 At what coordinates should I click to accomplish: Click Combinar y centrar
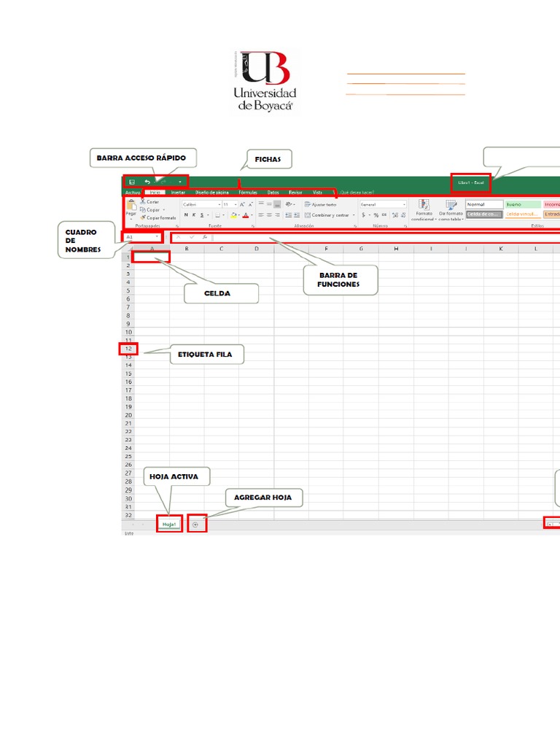(327, 215)
